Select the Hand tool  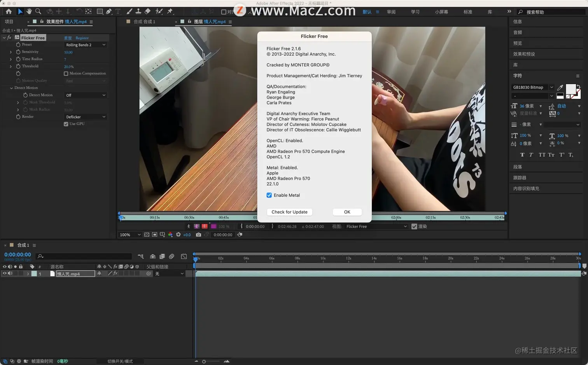(x=29, y=12)
